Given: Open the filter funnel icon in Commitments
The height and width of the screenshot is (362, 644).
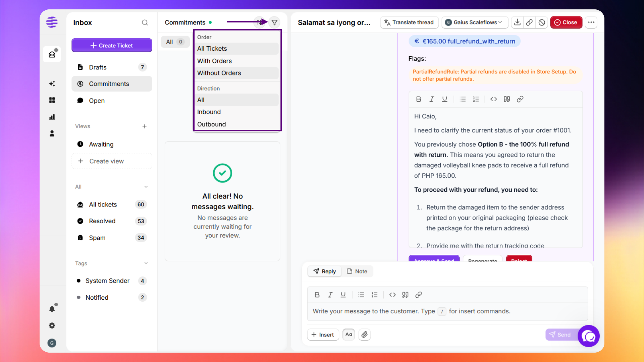Looking at the screenshot, I should (x=274, y=22).
